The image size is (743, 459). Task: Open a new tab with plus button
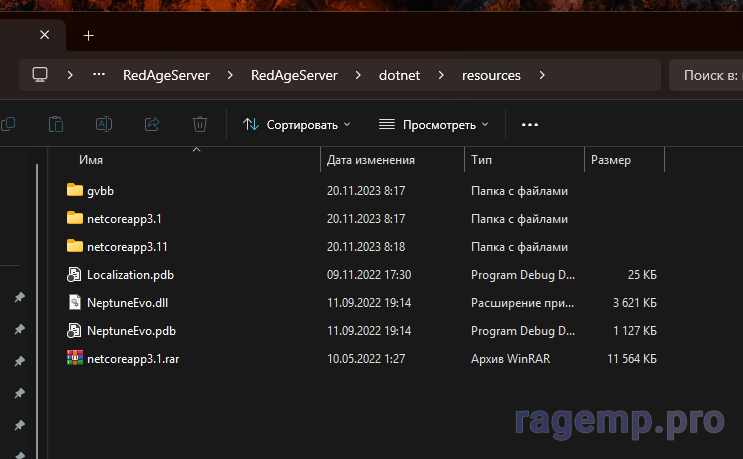pyautogui.click(x=88, y=35)
